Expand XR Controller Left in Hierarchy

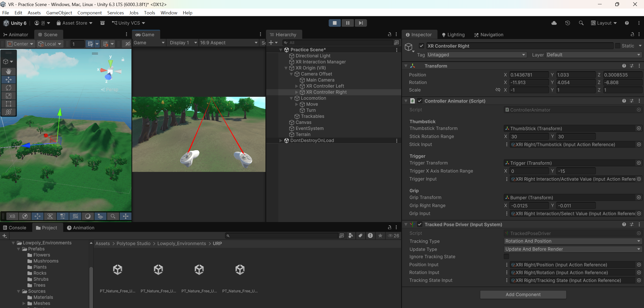click(296, 86)
